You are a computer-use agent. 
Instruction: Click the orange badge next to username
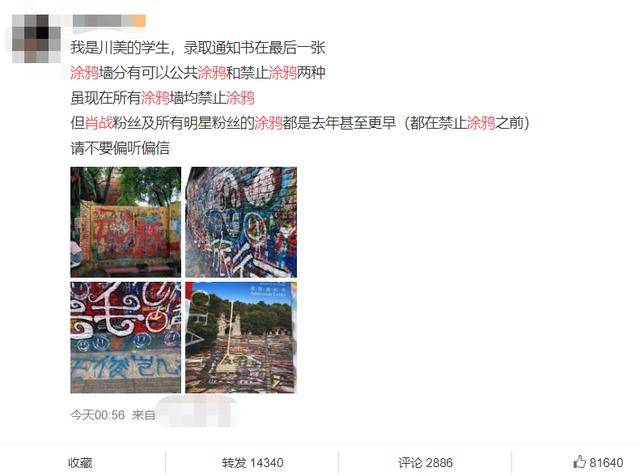(x=140, y=21)
